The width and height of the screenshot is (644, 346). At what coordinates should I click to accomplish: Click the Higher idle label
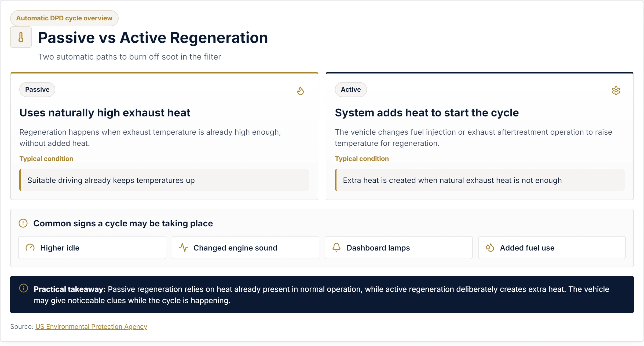point(60,248)
